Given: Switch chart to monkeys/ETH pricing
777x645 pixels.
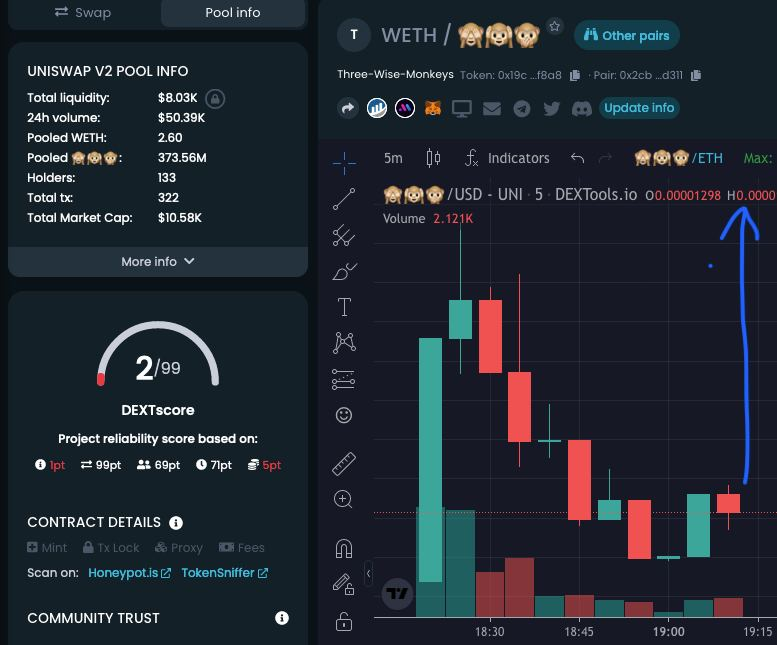Looking at the screenshot, I should tap(678, 158).
